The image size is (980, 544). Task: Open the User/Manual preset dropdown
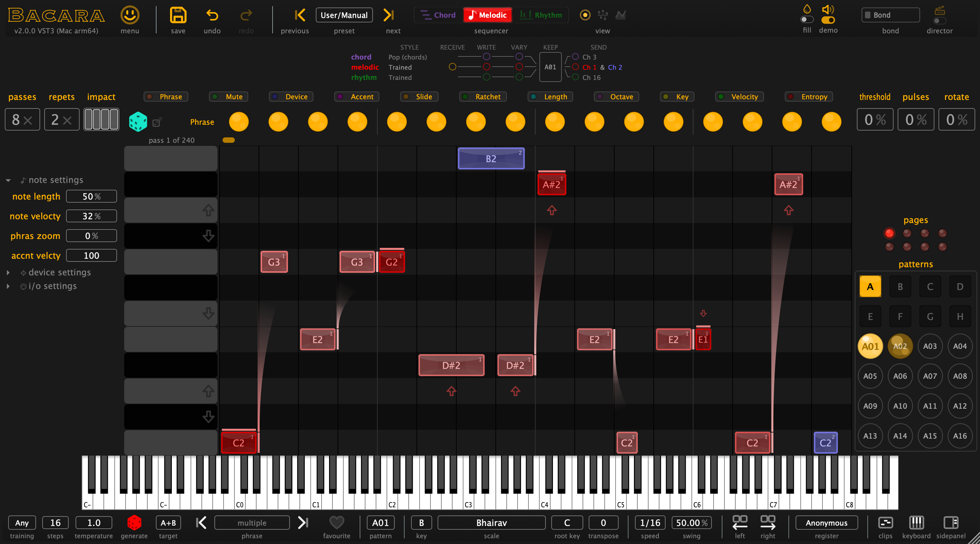point(344,15)
